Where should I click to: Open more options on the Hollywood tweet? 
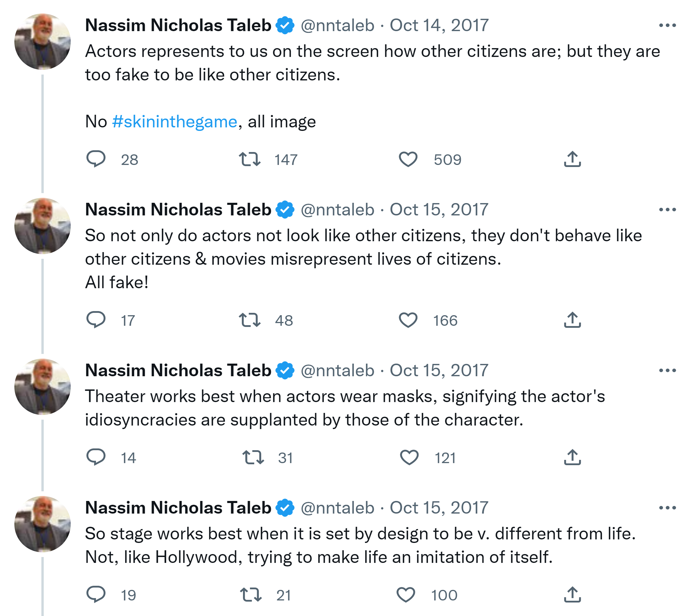[667, 508]
